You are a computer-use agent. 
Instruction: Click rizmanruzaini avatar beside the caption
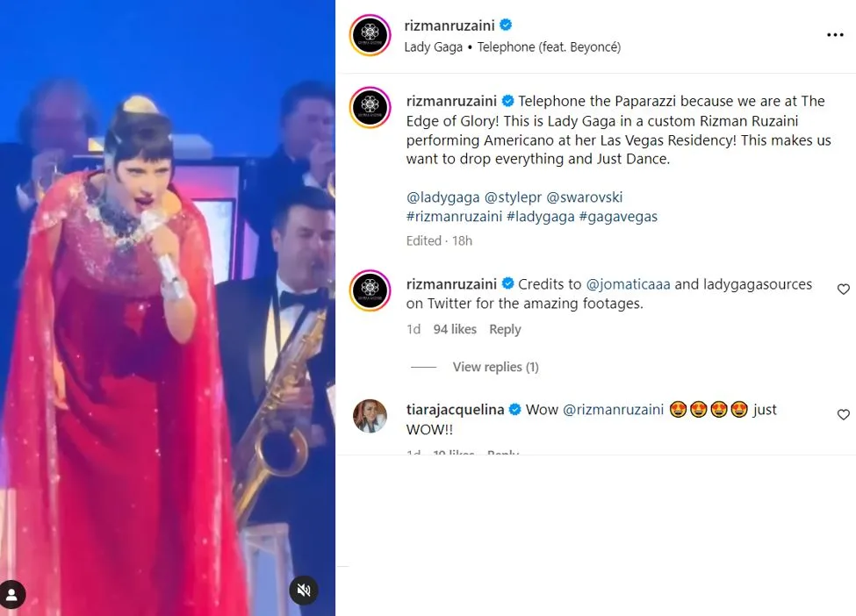click(x=370, y=108)
